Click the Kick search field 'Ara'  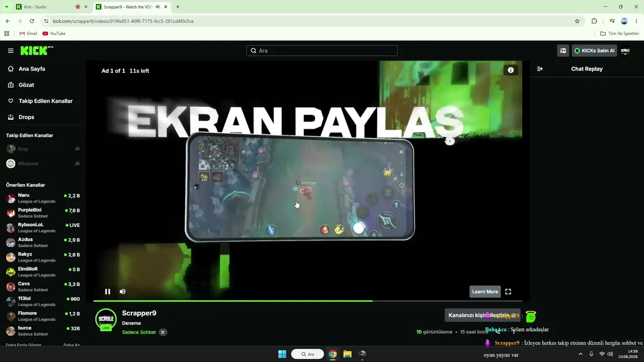[x=322, y=51]
